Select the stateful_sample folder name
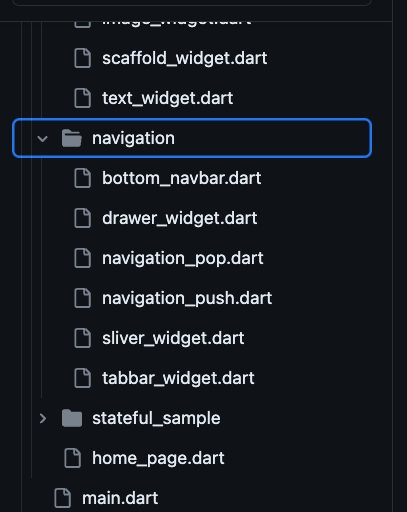 156,418
